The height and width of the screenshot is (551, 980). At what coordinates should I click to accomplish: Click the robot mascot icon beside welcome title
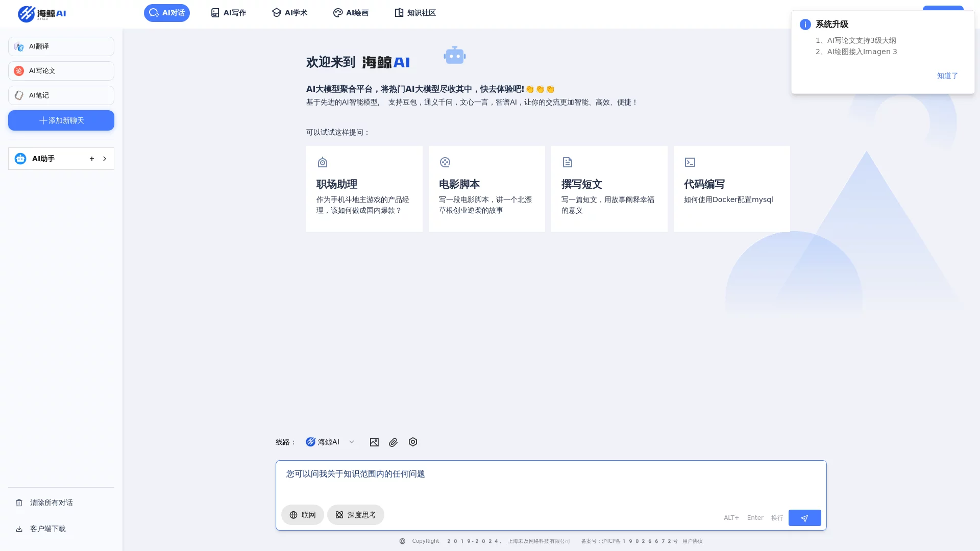(454, 56)
